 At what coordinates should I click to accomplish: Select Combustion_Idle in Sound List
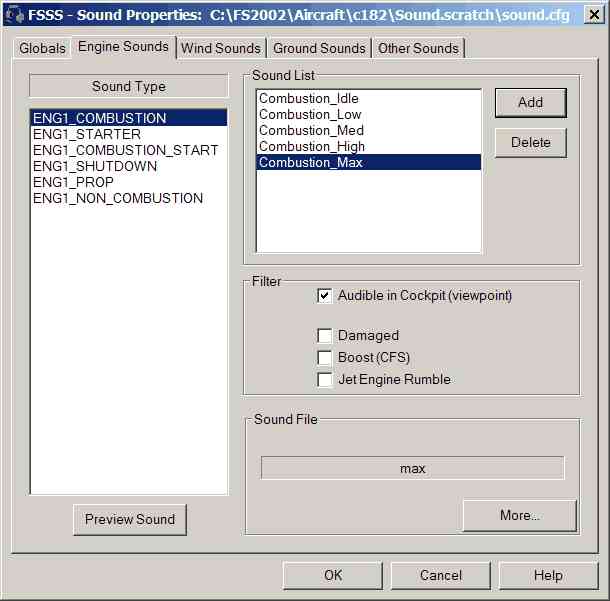tap(368, 98)
